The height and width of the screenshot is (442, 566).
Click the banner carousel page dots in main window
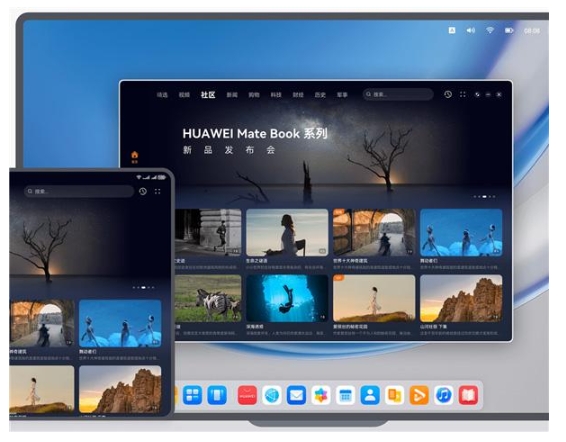point(484,196)
